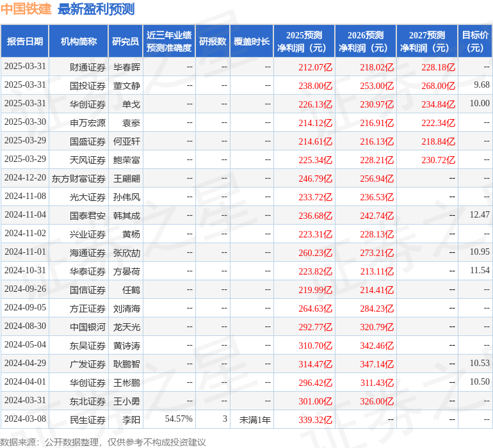The width and height of the screenshot is (493, 448).
Task: Click the 339.32亿 profit forecast
Action: point(316,419)
